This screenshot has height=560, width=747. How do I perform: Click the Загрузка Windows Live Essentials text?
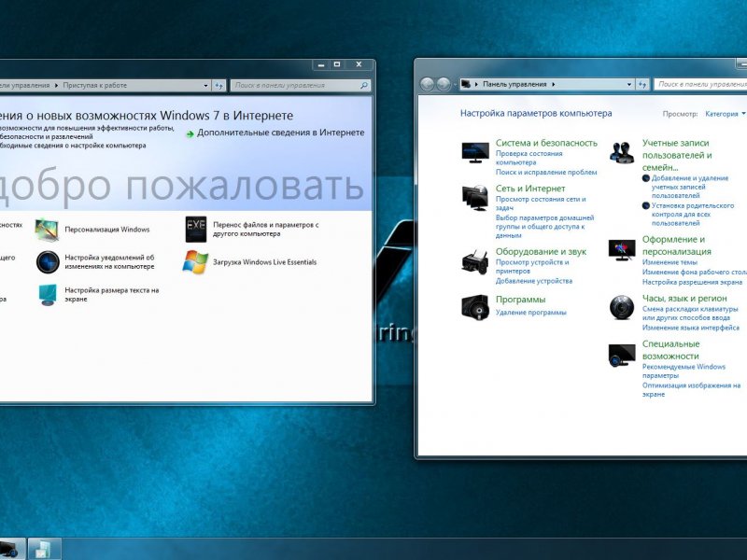point(264,262)
